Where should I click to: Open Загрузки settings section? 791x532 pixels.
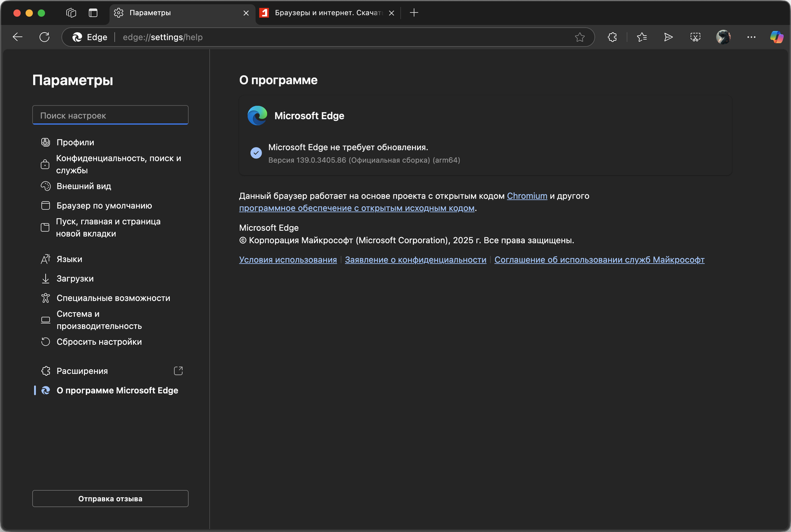coord(75,278)
